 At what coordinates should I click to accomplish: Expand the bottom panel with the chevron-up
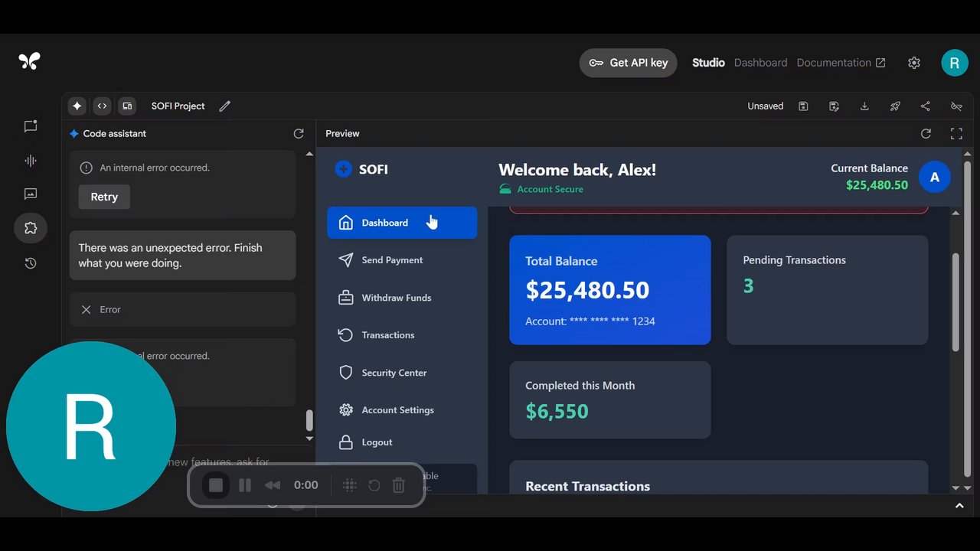tap(959, 506)
